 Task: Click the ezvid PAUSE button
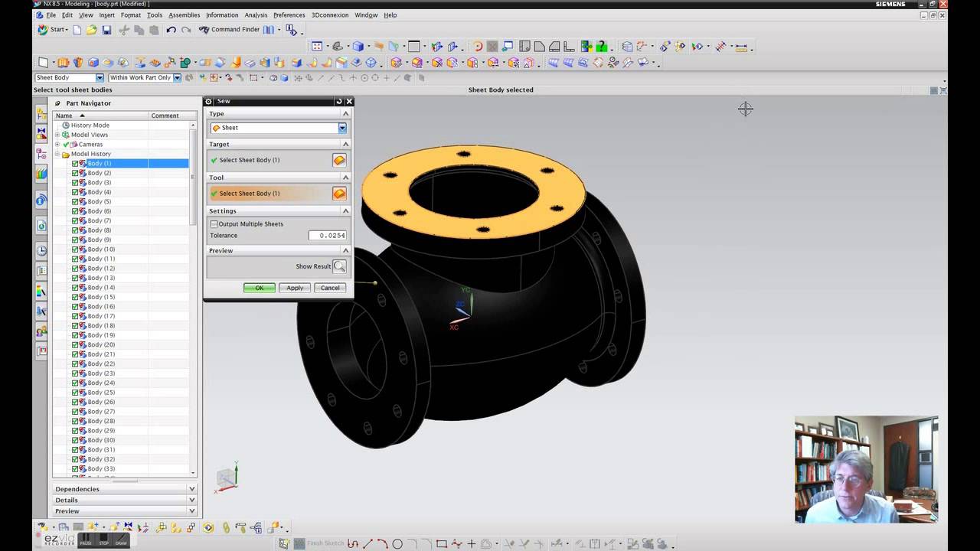pos(86,540)
